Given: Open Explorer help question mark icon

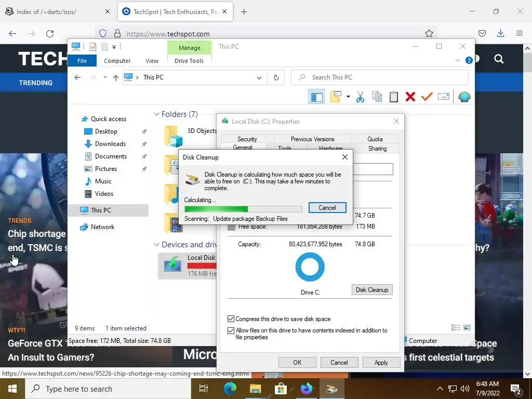Looking at the screenshot, I should (x=469, y=60).
